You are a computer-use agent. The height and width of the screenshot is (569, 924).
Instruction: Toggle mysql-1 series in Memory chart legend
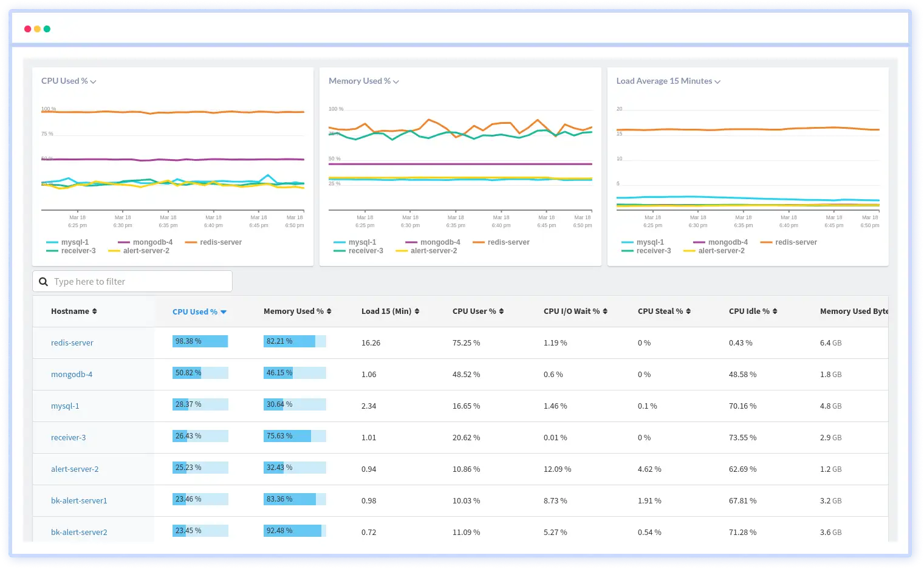pos(355,242)
